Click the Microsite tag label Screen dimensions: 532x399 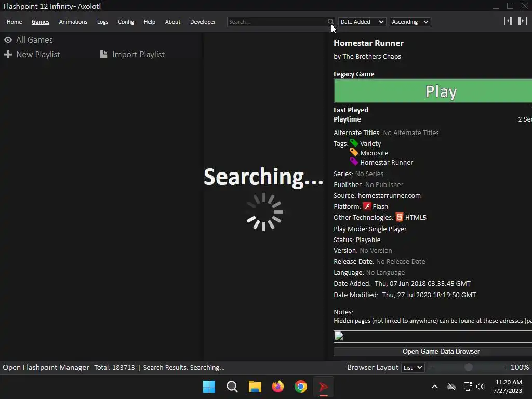pyautogui.click(x=374, y=153)
